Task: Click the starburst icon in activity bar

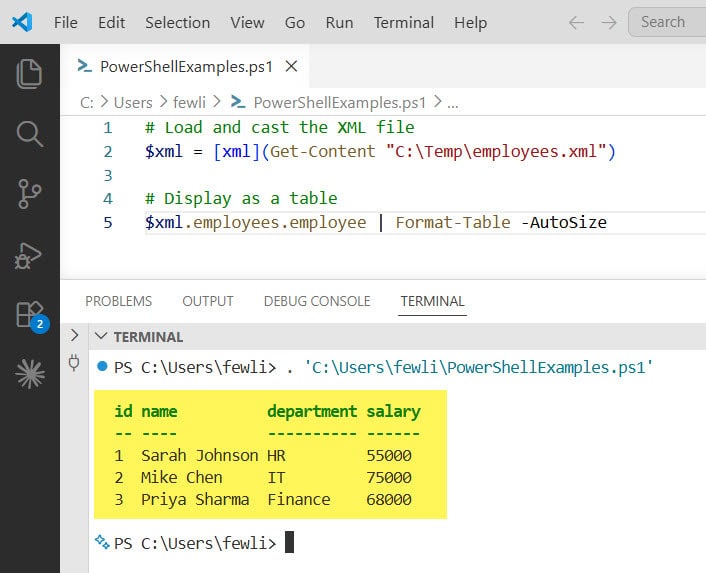Action: tap(30, 374)
